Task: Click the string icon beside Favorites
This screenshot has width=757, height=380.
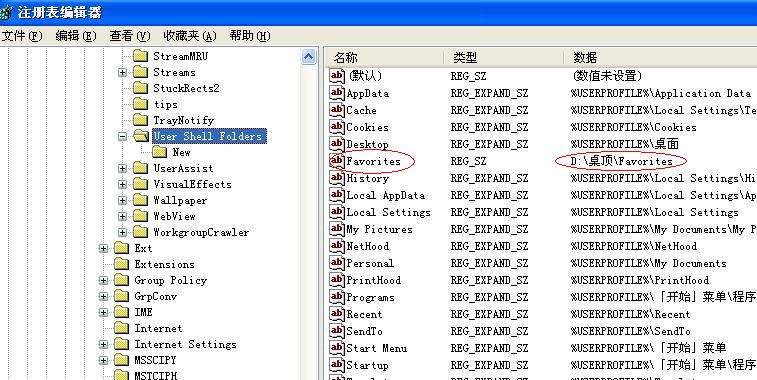Action: (337, 161)
